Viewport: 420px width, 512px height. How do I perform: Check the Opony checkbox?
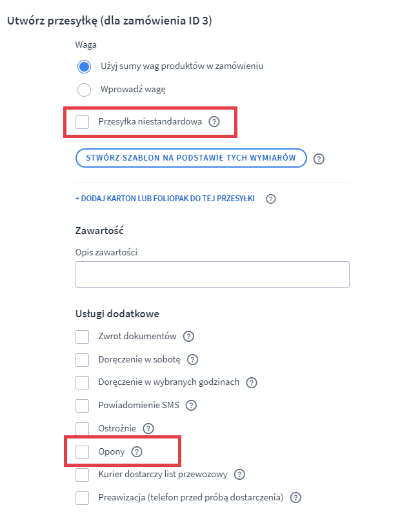point(82,452)
